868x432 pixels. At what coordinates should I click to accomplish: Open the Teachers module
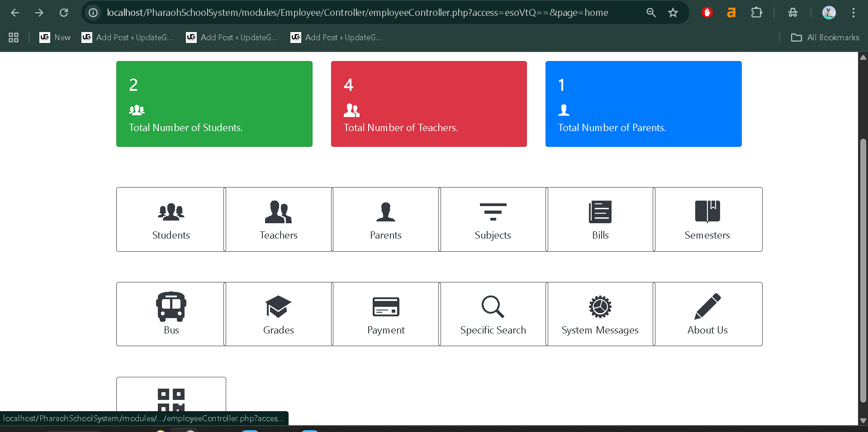(278, 220)
